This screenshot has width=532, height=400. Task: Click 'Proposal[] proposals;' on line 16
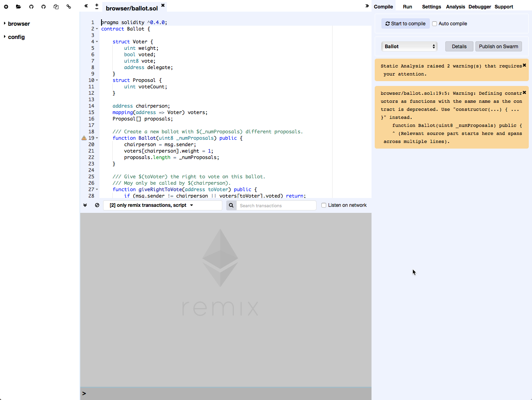pos(143,119)
